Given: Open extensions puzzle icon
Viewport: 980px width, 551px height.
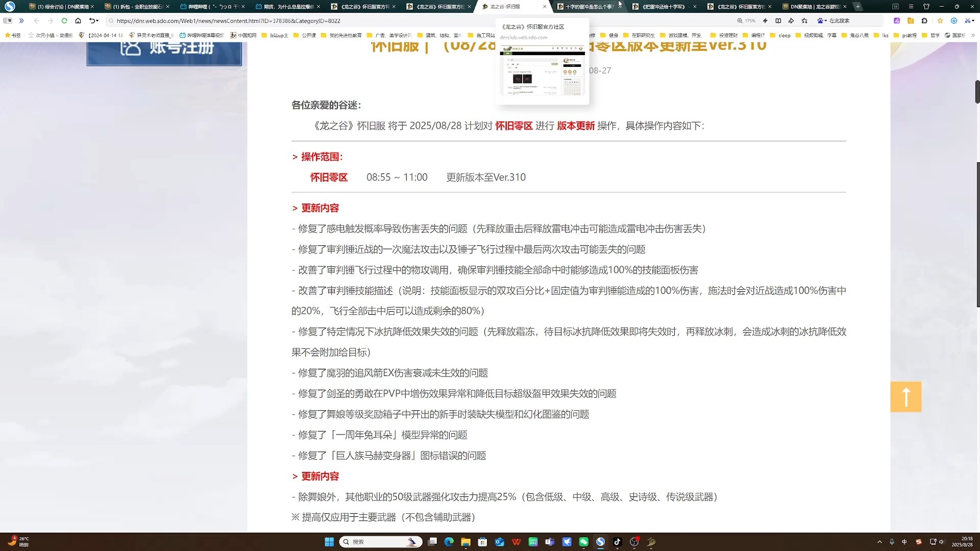Looking at the screenshot, I should [x=924, y=21].
